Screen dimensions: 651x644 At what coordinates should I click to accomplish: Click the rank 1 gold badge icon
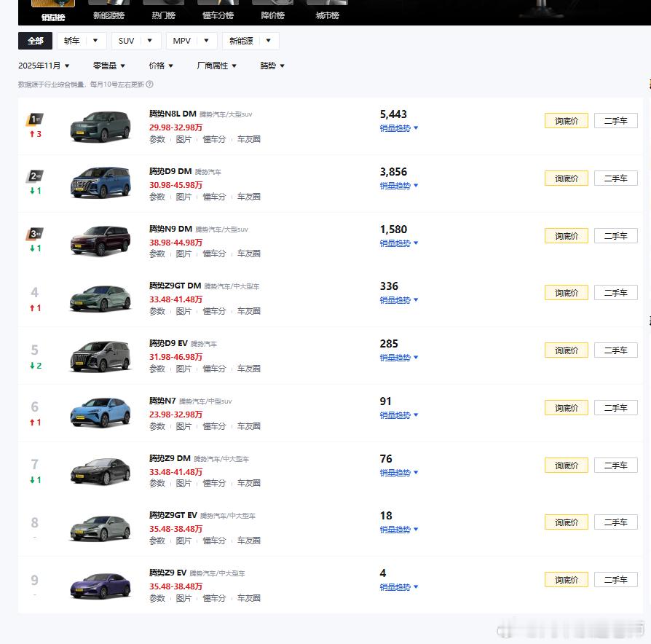tap(35, 119)
